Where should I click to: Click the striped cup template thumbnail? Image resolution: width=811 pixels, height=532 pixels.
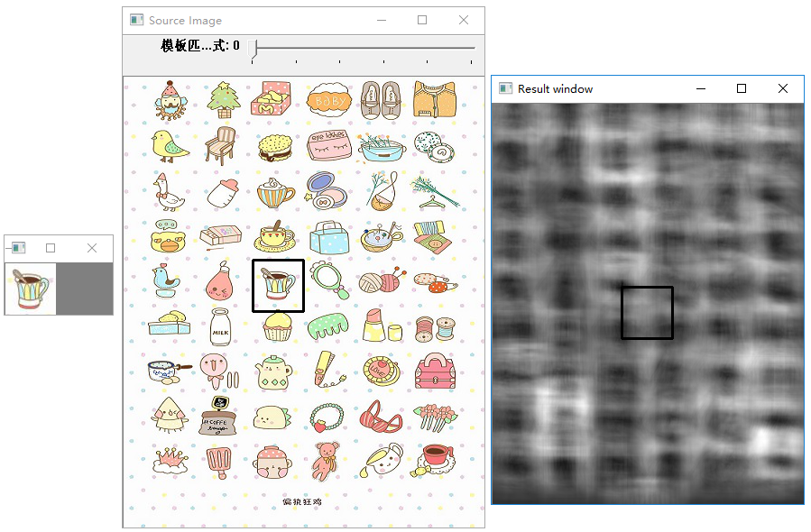click(31, 289)
